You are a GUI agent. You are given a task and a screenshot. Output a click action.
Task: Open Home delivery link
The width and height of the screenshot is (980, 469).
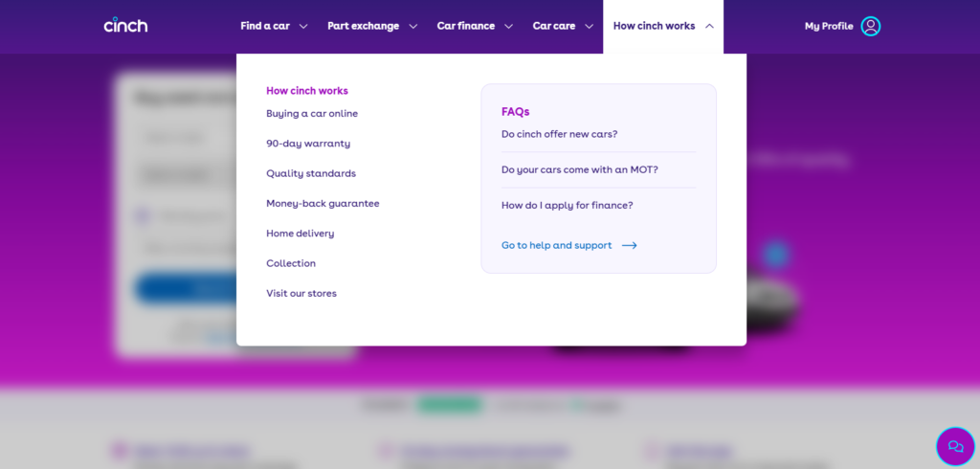tap(300, 234)
